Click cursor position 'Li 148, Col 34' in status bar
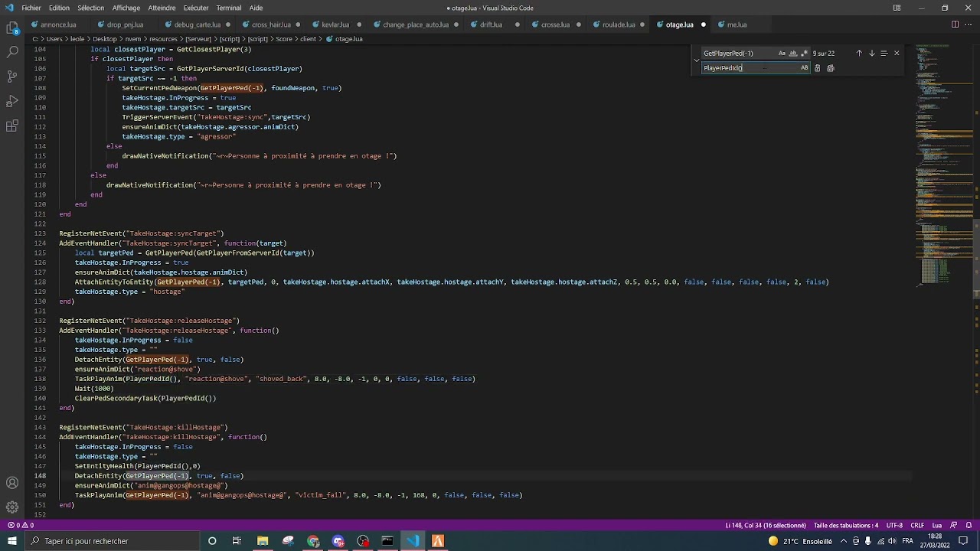Screen dimensions: 980x551 (x=765, y=526)
